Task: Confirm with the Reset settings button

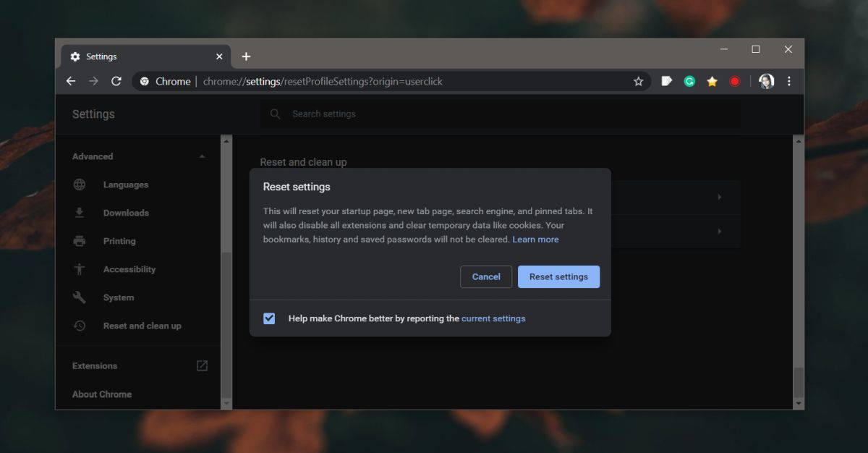Action: coord(558,276)
